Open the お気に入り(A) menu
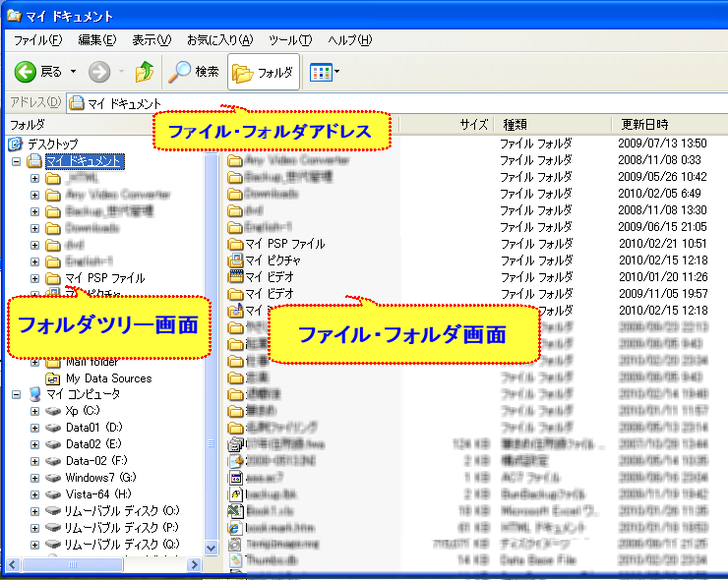728x580 pixels. point(219,40)
